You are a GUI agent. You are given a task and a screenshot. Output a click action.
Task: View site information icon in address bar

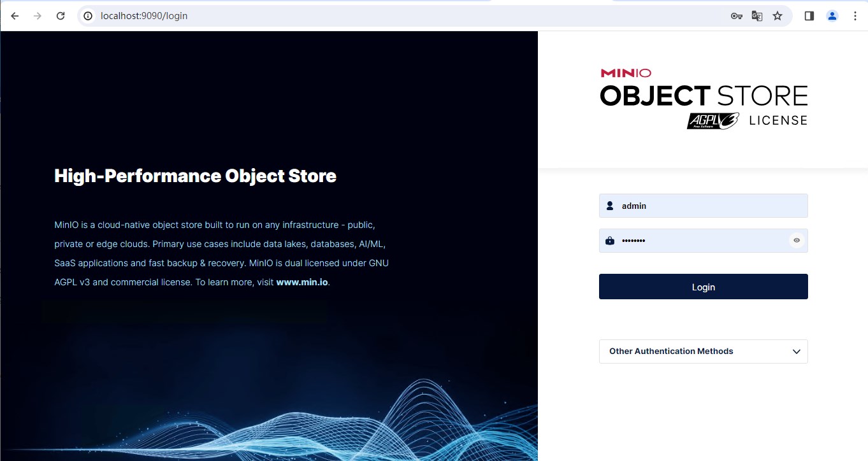click(88, 16)
